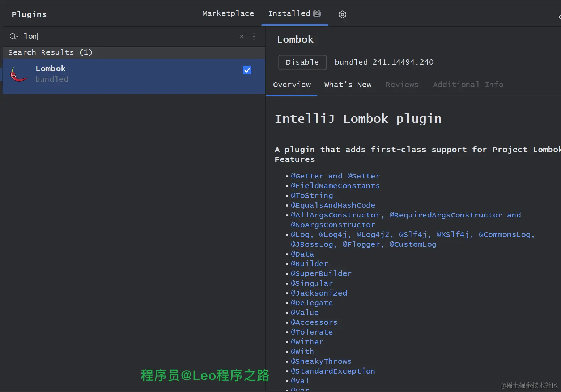Open the @StandardException link
561x392 pixels.
tap(333, 371)
